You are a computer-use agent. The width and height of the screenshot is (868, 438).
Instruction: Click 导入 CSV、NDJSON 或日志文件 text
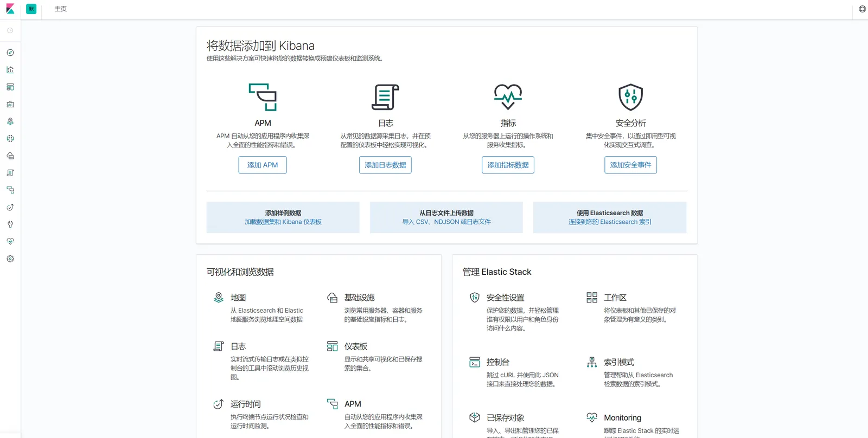click(446, 222)
